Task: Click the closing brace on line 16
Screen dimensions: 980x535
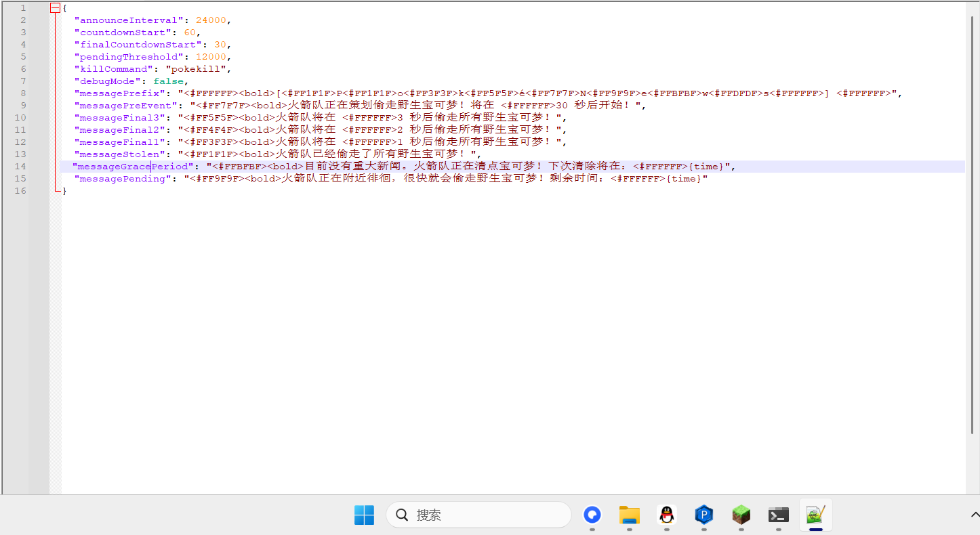Action: [x=64, y=191]
